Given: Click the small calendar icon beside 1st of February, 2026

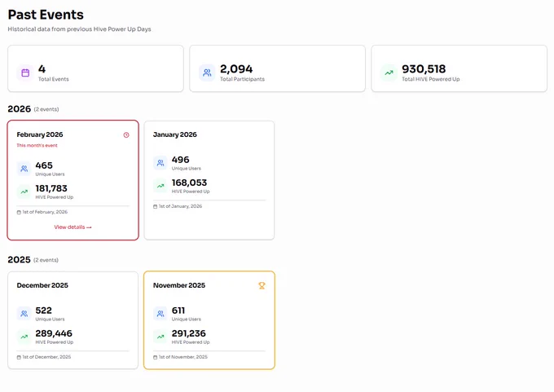Looking at the screenshot, I should click(x=19, y=212).
